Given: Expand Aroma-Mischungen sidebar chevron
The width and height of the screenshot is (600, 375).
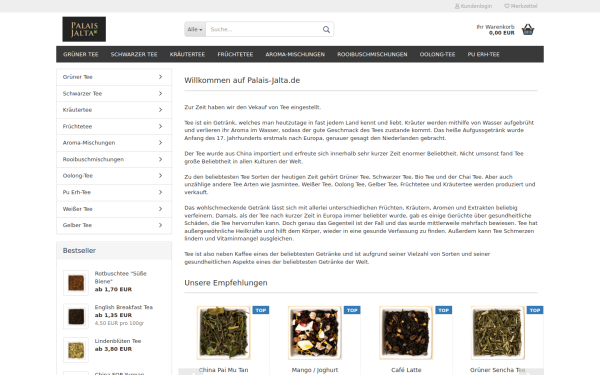Looking at the screenshot, I should [160, 143].
